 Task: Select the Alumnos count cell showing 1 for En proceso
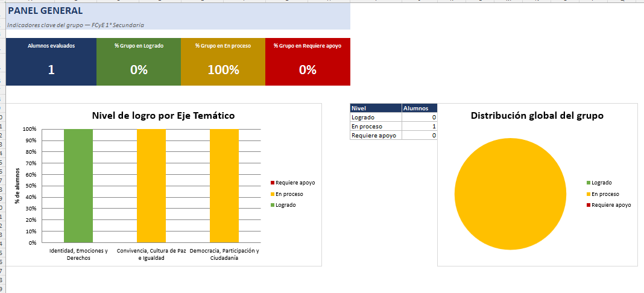point(419,127)
